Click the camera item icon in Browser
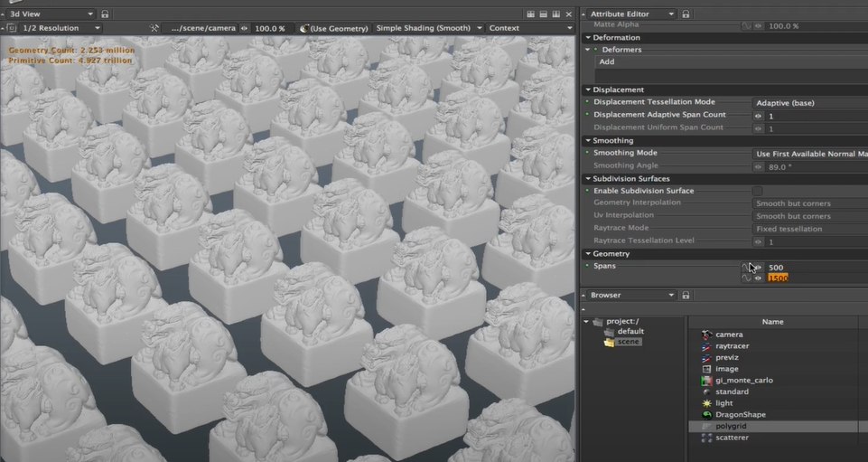The height and width of the screenshot is (462, 868). (706, 335)
